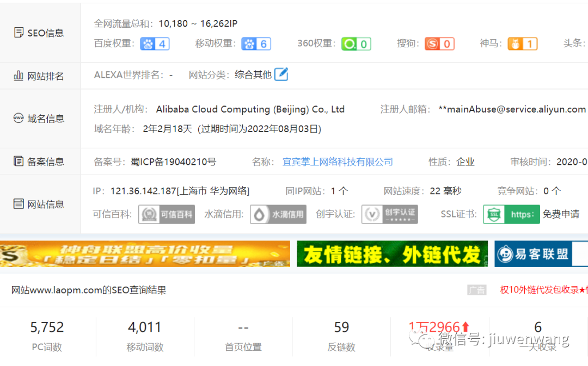Click the 网站排名 bar chart icon
This screenshot has width=588, height=366.
pos(19,76)
